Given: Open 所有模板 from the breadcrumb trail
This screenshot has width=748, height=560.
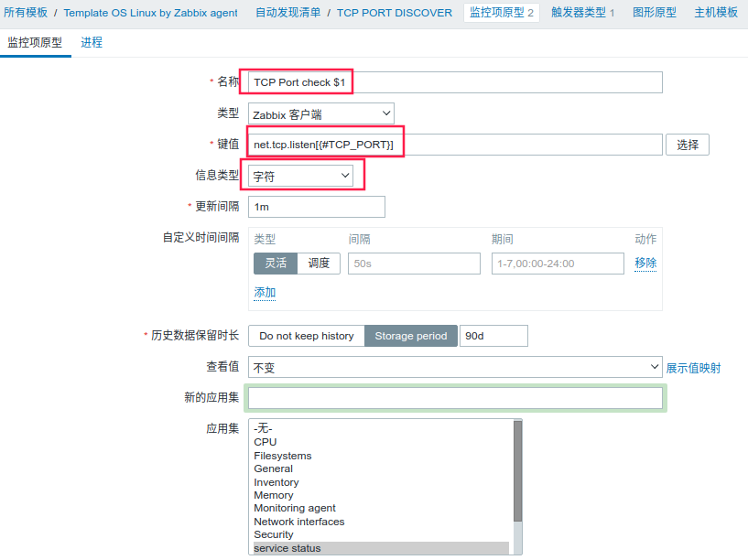Looking at the screenshot, I should [28, 13].
